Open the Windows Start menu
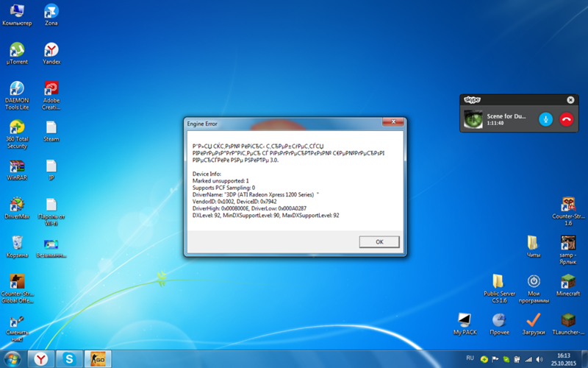 click(x=12, y=358)
